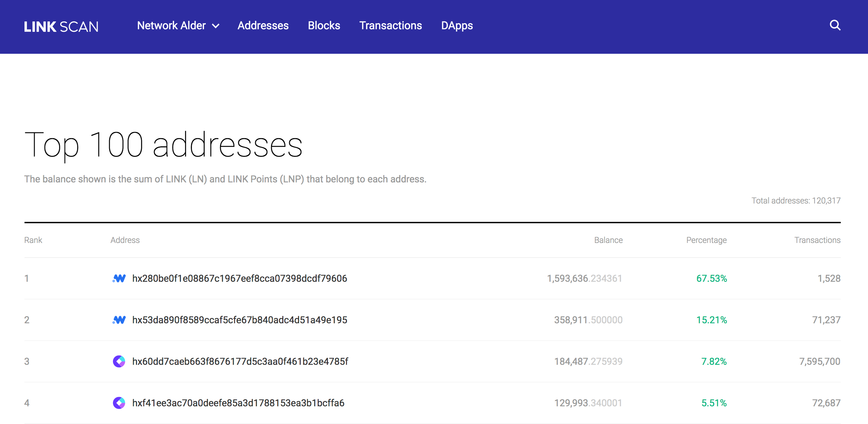
Task: Click transaction count 72,687
Action: (x=826, y=403)
